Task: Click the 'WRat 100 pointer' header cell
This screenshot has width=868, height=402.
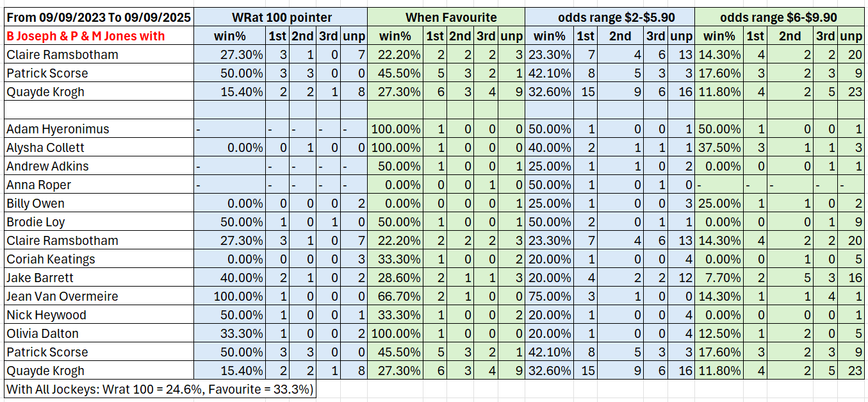Action: coord(280,17)
